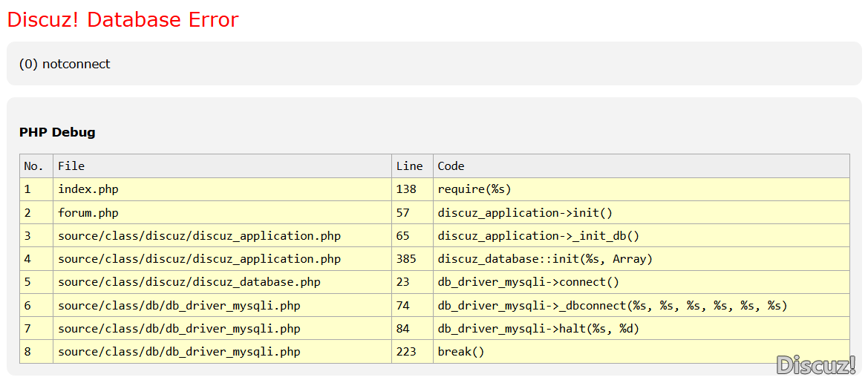Viewport: 868px width, 383px height.
Task: Select the index.php file cell
Action: [88, 189]
